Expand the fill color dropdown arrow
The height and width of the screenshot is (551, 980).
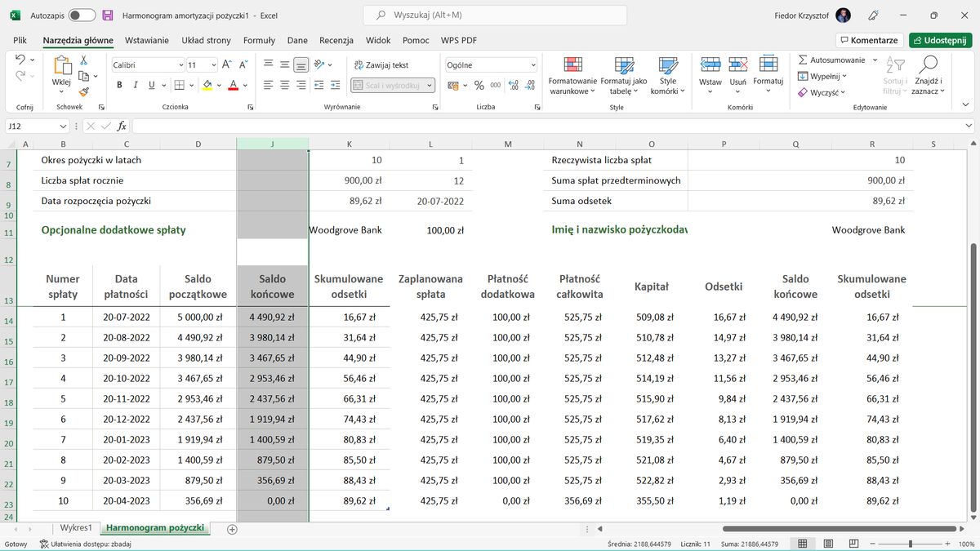tap(217, 84)
